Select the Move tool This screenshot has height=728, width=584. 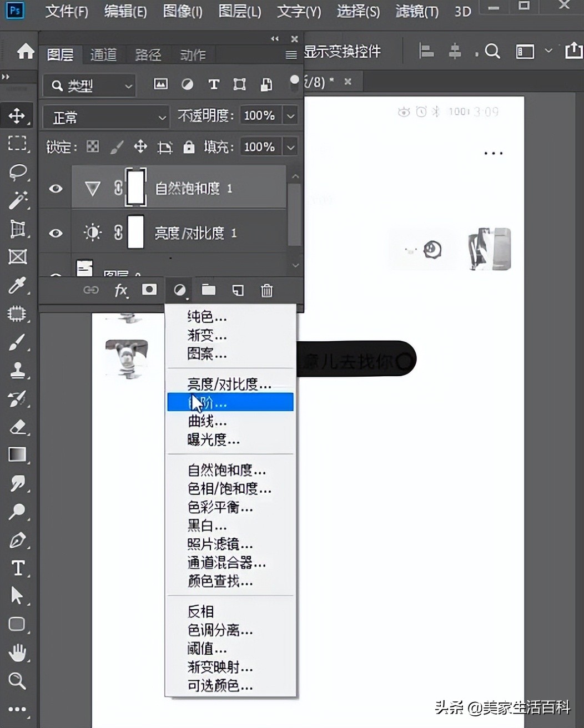(17, 115)
